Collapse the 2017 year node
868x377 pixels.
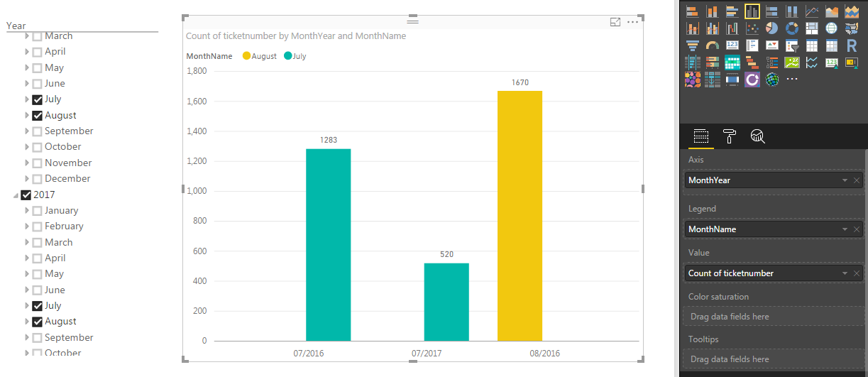click(x=16, y=195)
